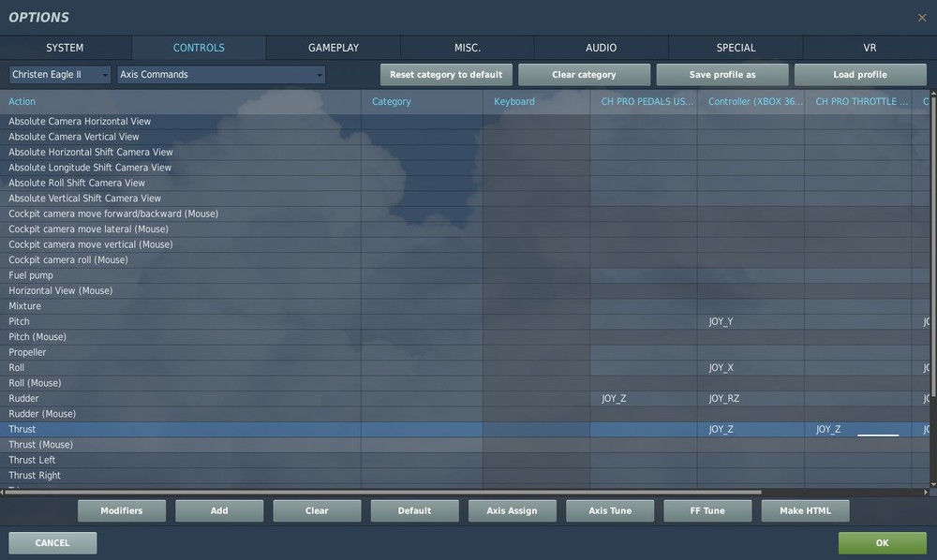
Task: Click the Load profile button
Action: click(860, 75)
